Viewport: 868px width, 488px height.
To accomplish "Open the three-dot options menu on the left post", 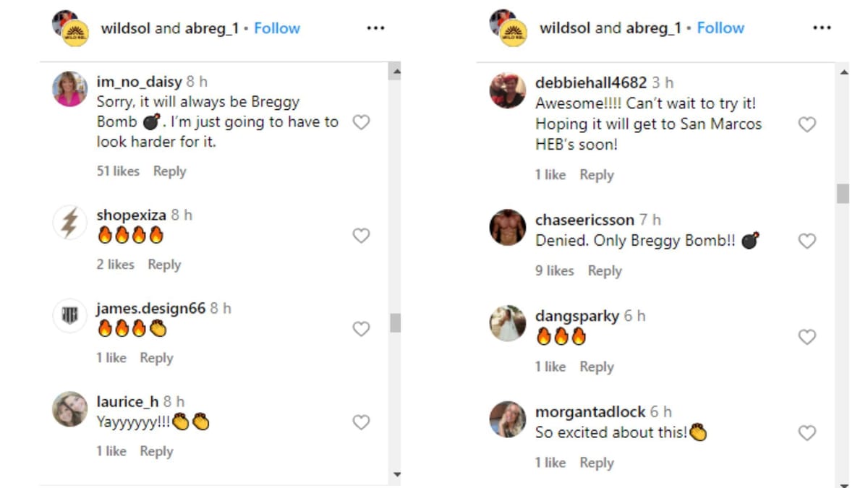I will click(375, 27).
